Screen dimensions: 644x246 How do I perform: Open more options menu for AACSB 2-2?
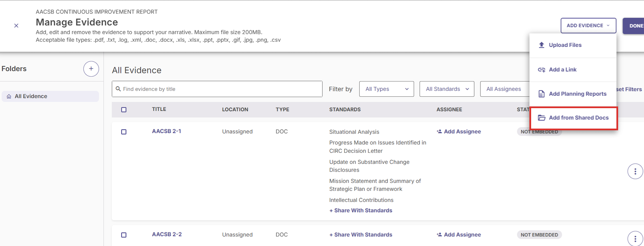click(635, 239)
